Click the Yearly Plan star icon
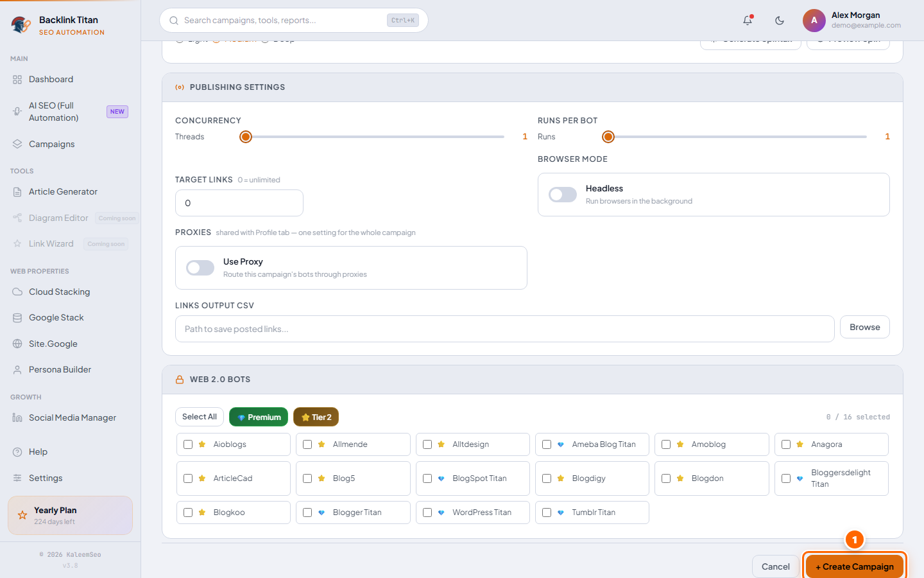This screenshot has height=578, width=924. click(22, 515)
